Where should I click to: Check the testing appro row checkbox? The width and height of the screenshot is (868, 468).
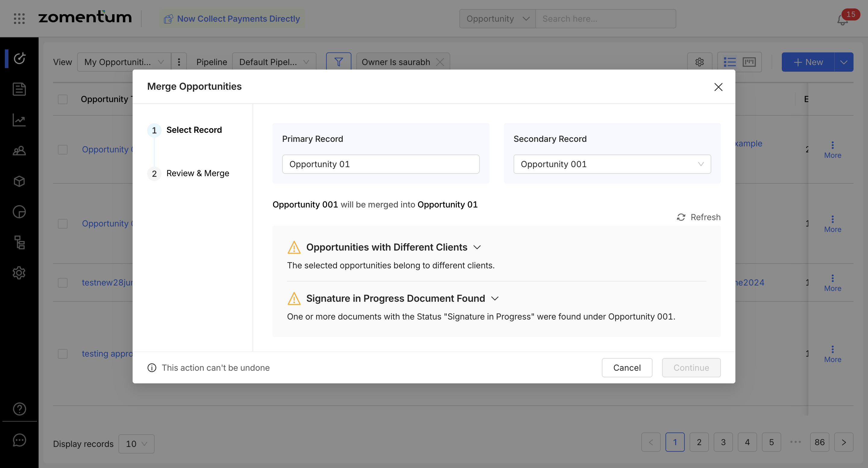click(x=63, y=354)
